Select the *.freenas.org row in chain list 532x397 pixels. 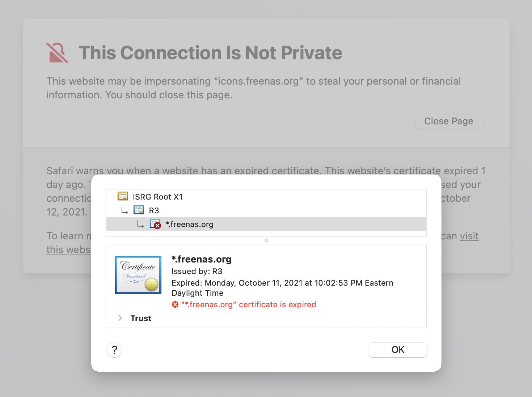point(266,224)
